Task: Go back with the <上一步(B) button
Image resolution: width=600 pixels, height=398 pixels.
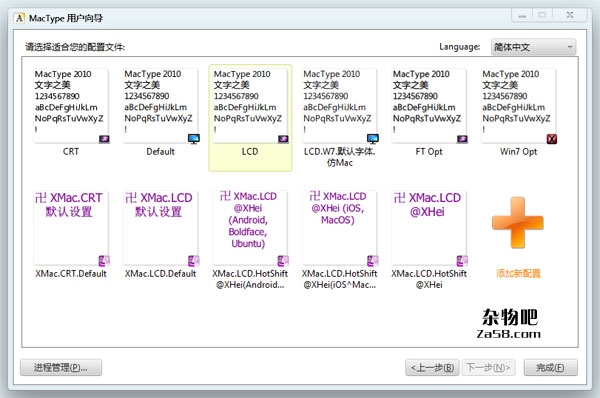Action: coord(432,368)
